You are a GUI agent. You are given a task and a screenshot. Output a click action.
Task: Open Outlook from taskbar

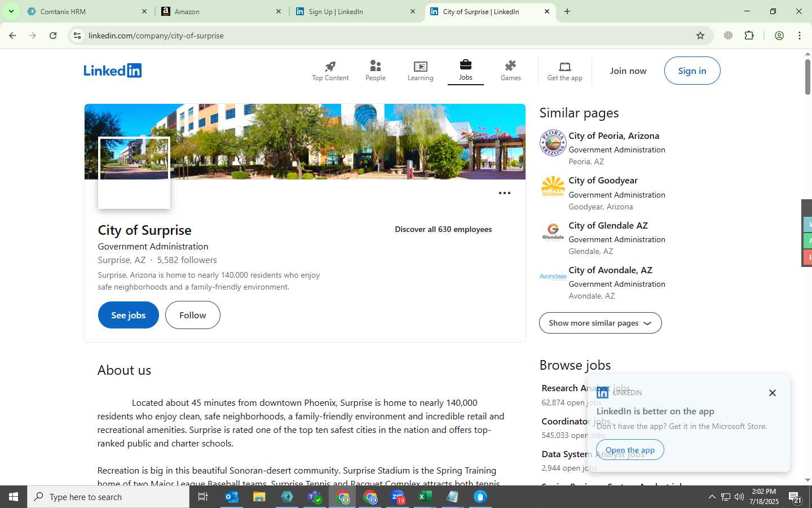(x=232, y=497)
